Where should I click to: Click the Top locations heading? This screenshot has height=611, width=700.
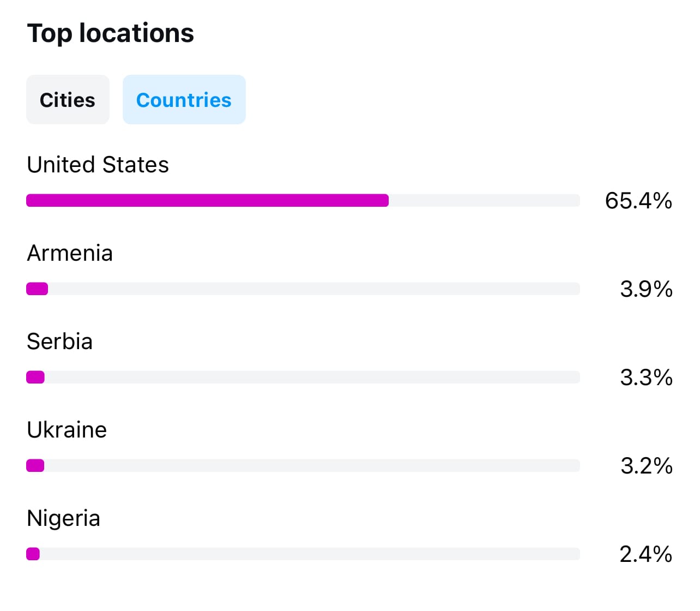111,33
